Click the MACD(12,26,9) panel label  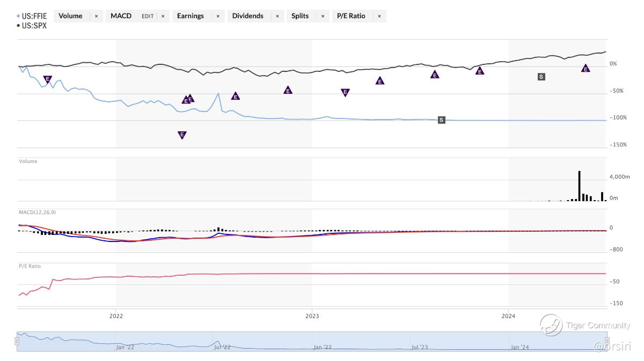click(37, 212)
